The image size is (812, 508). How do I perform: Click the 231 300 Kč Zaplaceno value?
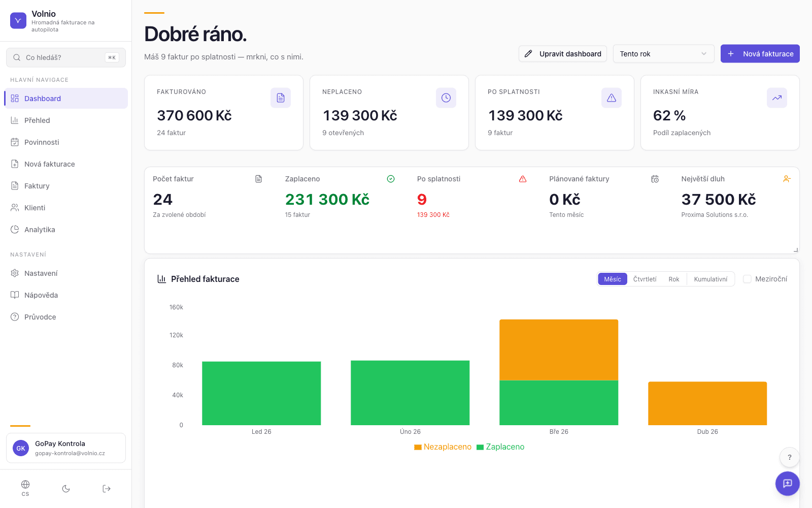click(x=327, y=200)
